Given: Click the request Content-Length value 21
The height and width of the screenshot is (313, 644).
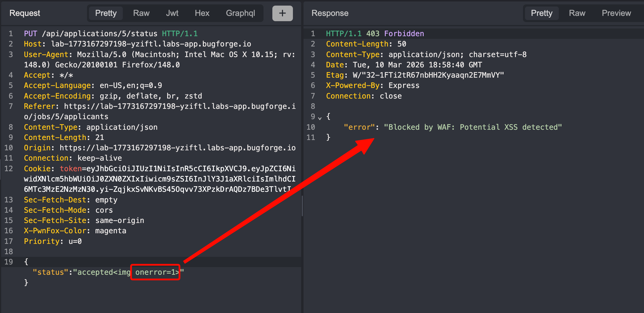Looking at the screenshot, I should (100, 137).
